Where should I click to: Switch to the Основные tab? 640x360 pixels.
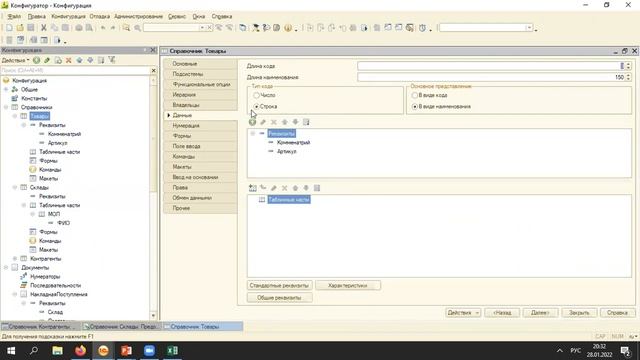[x=200, y=64]
